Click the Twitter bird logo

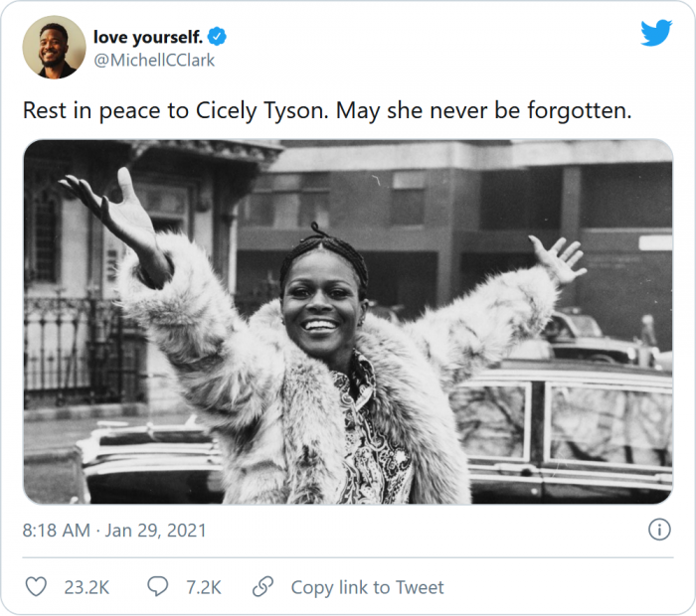coord(656,33)
